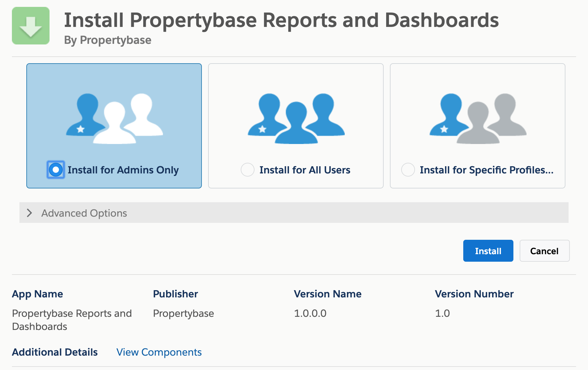Click the 1.0 version number value
Screen dimensions: 588x370
point(443,313)
